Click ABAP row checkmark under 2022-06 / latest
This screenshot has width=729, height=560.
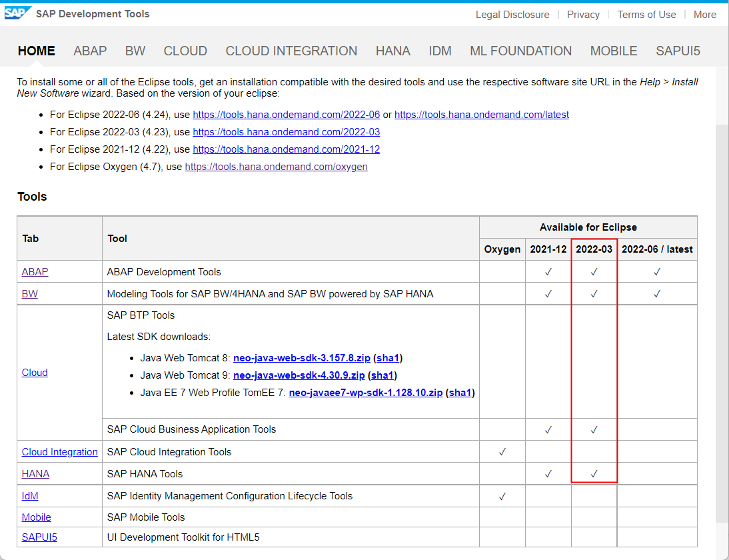coord(657,271)
